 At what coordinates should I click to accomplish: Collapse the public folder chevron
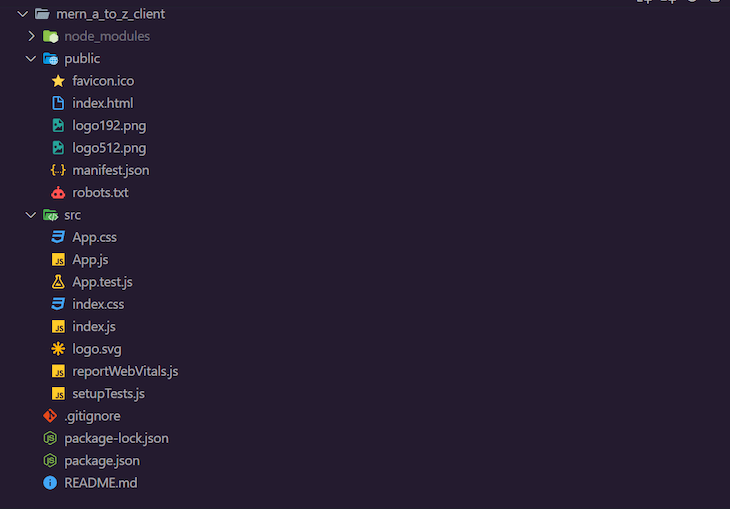[x=31, y=59]
